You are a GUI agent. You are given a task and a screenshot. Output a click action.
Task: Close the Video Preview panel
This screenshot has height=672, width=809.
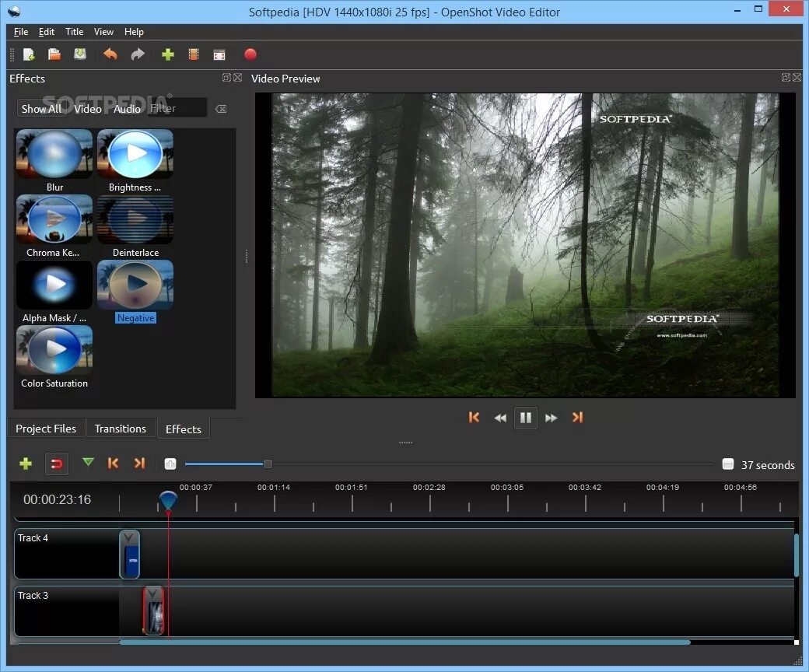coord(797,77)
